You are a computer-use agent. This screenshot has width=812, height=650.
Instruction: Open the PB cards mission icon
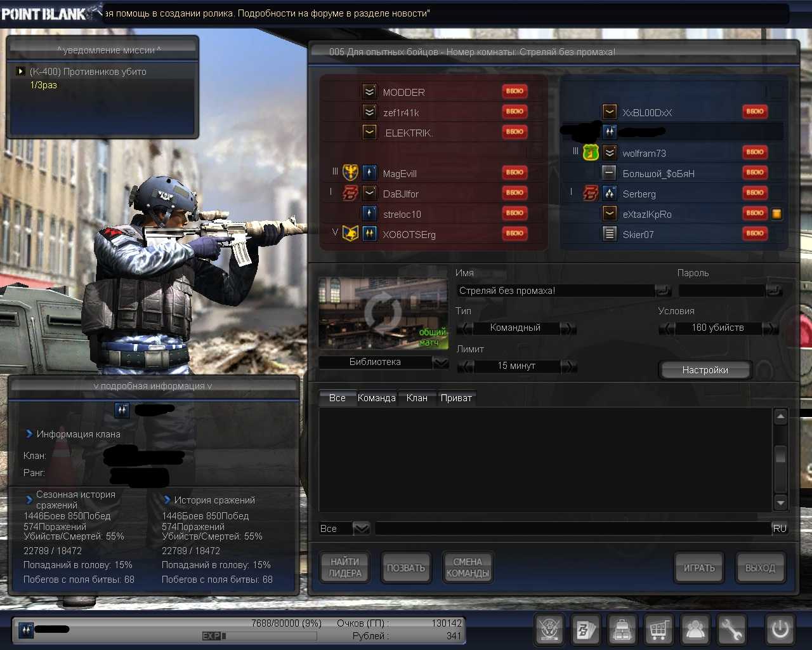coord(586,629)
